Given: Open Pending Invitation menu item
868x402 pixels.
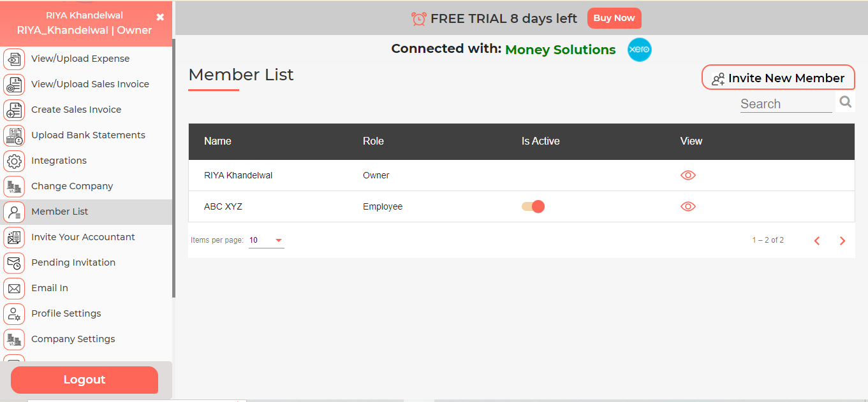Looking at the screenshot, I should coord(86,262).
